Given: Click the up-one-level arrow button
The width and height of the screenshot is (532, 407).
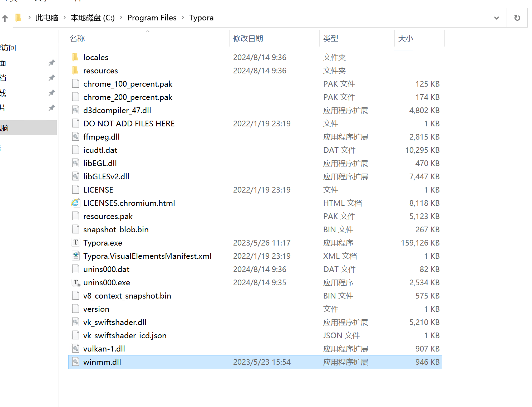Looking at the screenshot, I should [x=5, y=18].
